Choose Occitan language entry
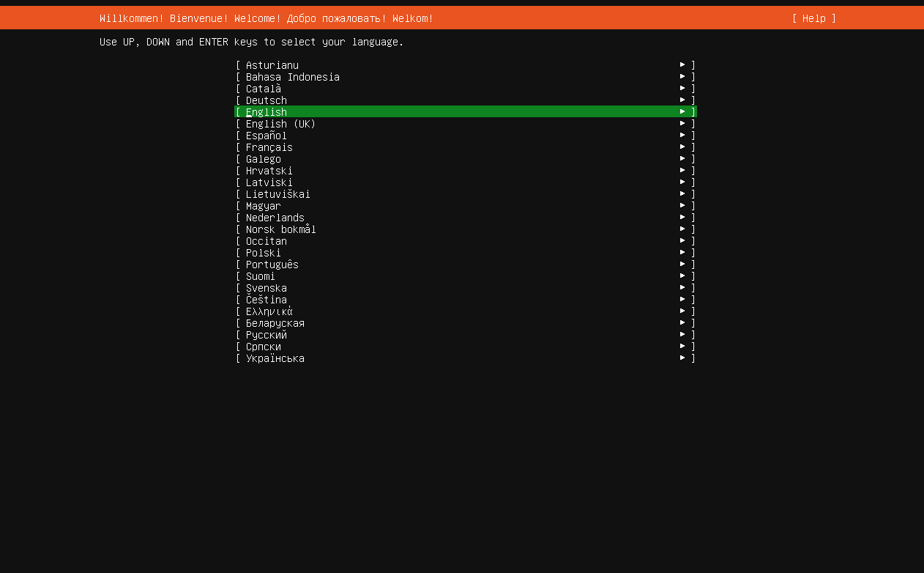Image resolution: width=924 pixels, height=573 pixels. [466, 241]
